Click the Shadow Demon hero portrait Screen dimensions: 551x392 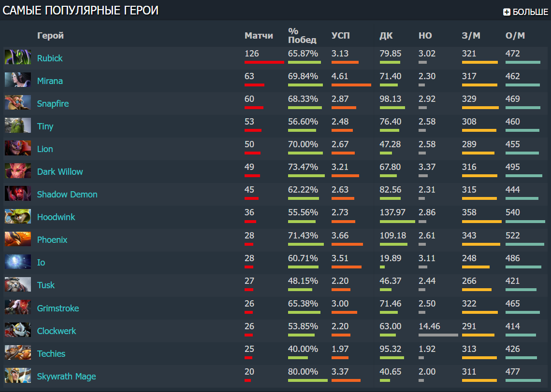(x=18, y=194)
